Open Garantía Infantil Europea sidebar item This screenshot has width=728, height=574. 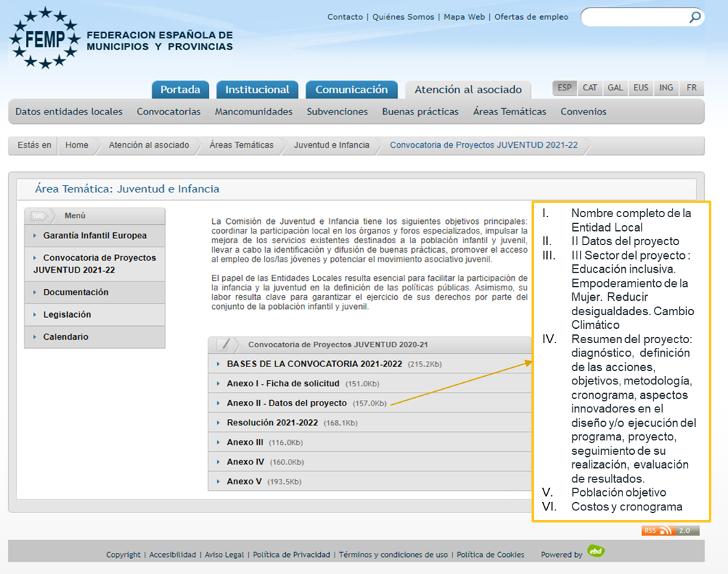(x=95, y=236)
